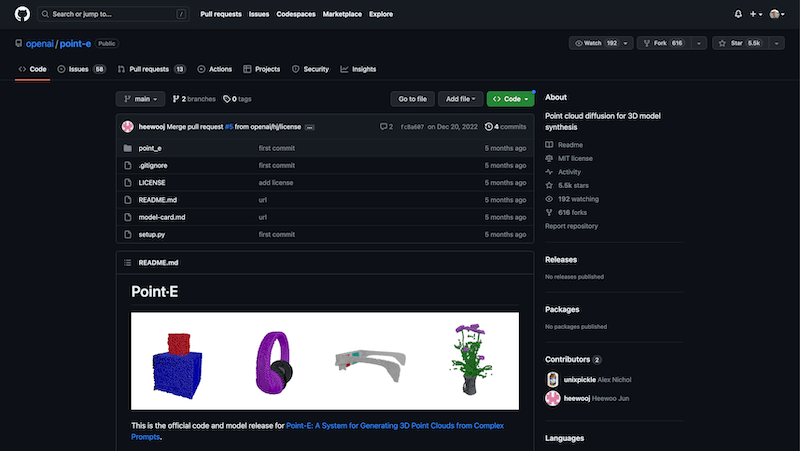Expand the commit message ellipsis
800x451 pixels.
tap(310, 127)
